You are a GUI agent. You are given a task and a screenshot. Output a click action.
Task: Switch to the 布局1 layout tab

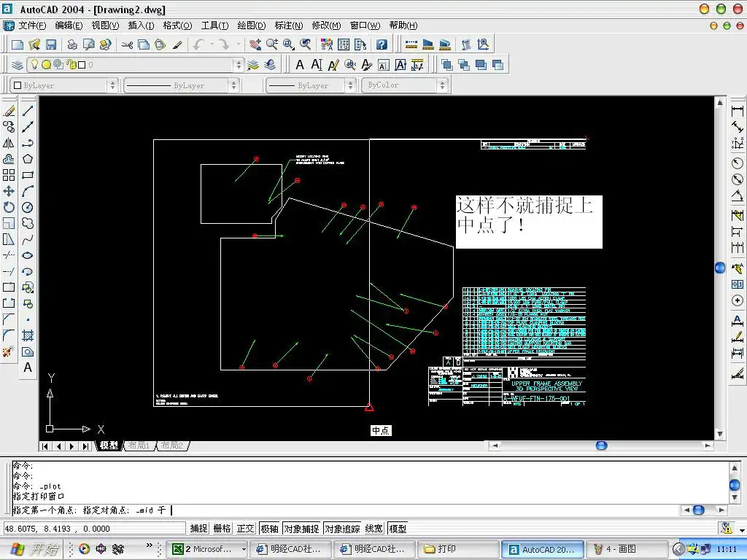138,446
